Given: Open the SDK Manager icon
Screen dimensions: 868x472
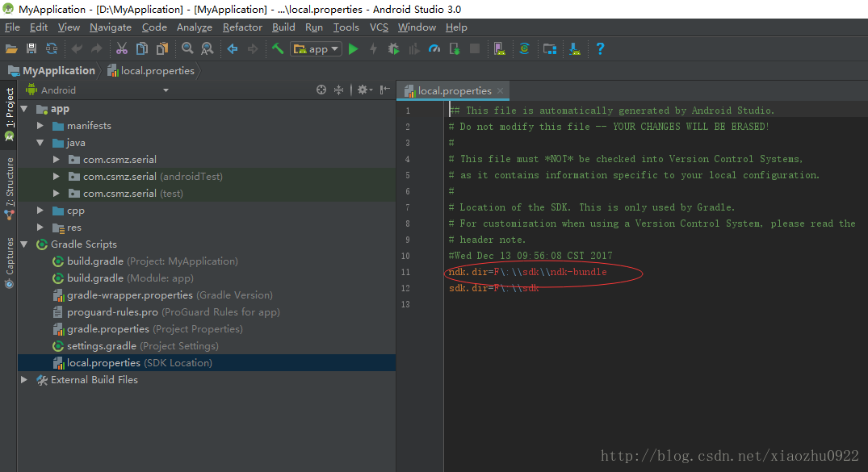Looking at the screenshot, I should [575, 49].
